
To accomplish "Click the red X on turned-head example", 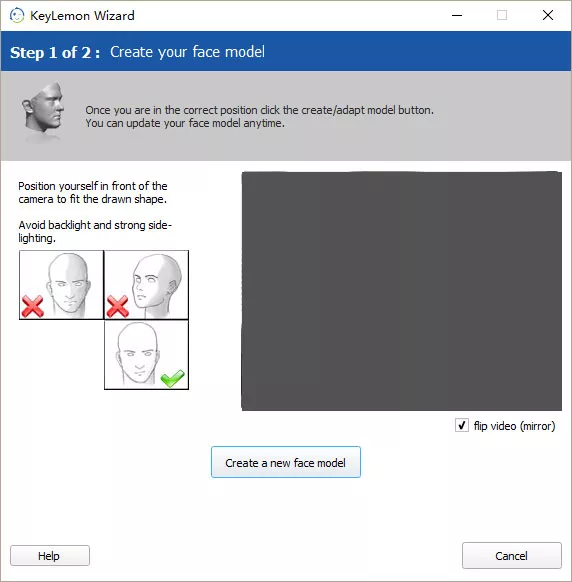I will (x=117, y=306).
